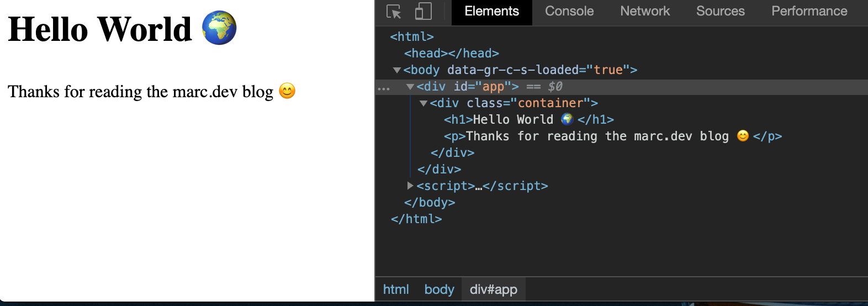The image size is (868, 306).
Task: Go to the Sources tab
Action: [720, 12]
